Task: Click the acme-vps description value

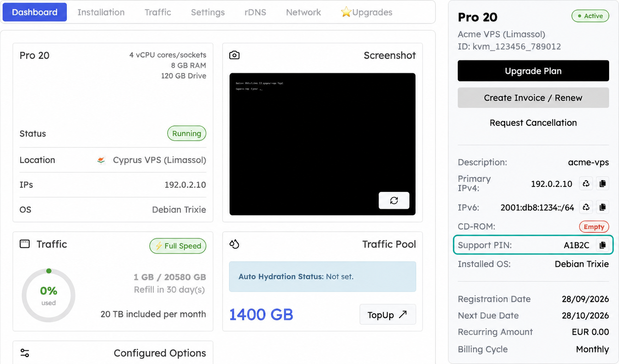Action: click(588, 162)
